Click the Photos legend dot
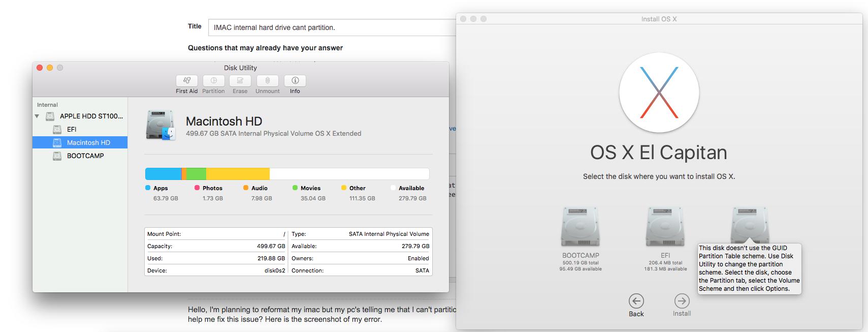This screenshot has width=868, height=332. click(197, 188)
